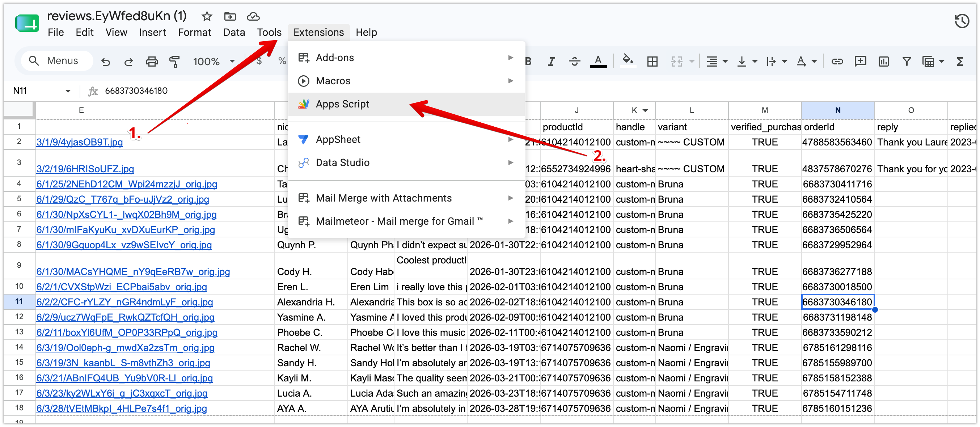980x427 pixels.
Task: Open the Tools menu
Action: [x=269, y=32]
